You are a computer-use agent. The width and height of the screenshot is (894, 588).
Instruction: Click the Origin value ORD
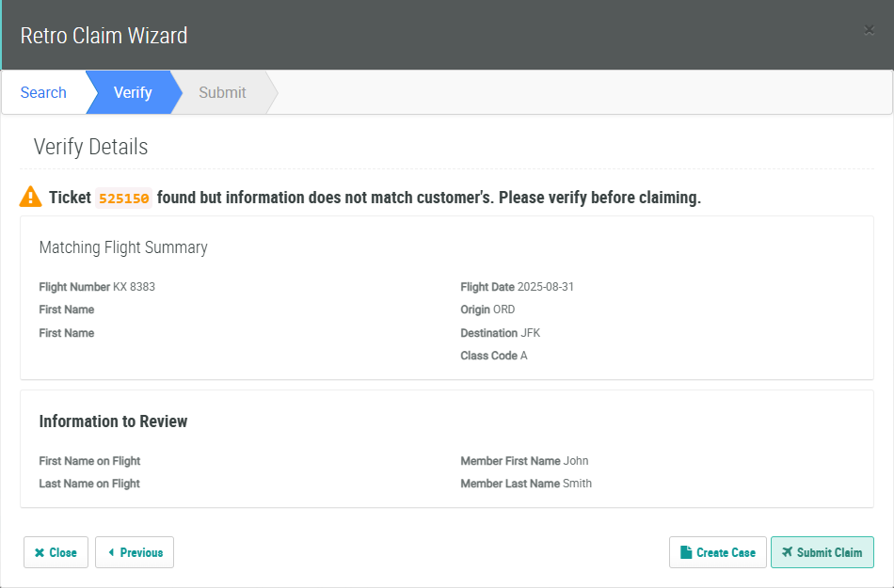click(x=504, y=310)
